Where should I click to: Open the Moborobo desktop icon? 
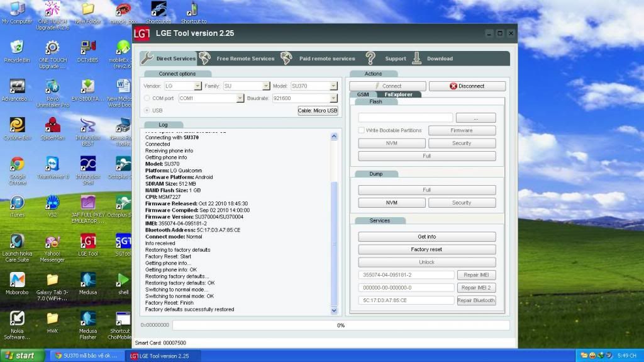(17, 283)
